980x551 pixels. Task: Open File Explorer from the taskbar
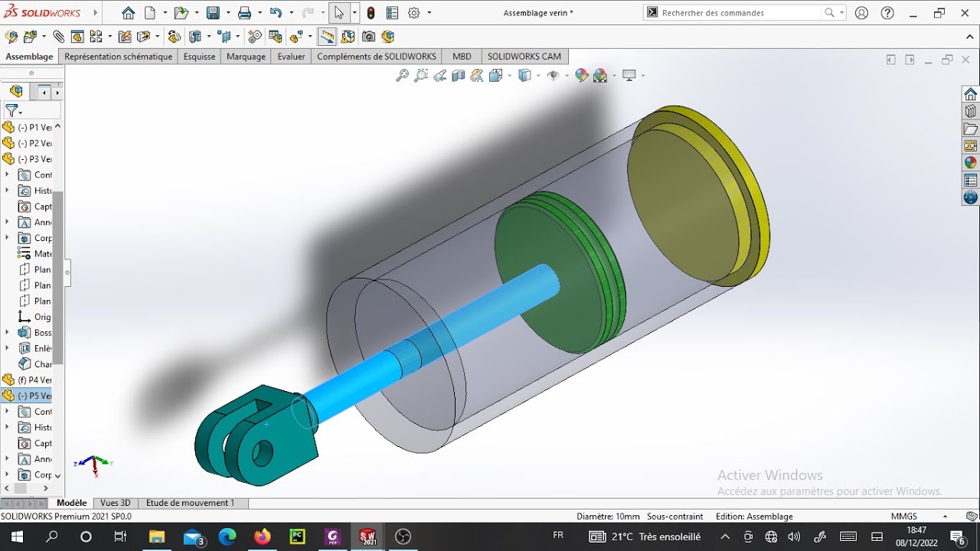tap(157, 536)
